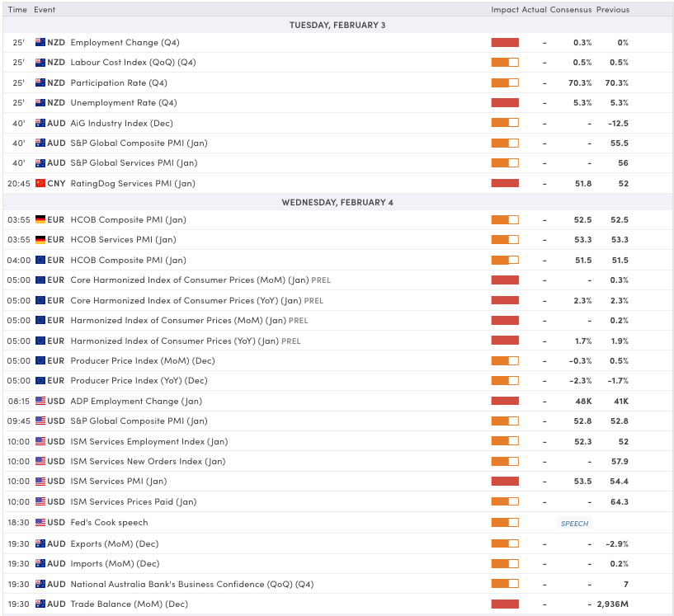Click the 1.7% consensus for Harmonized Index (YoY)
The height and width of the screenshot is (616, 674).
point(583,341)
